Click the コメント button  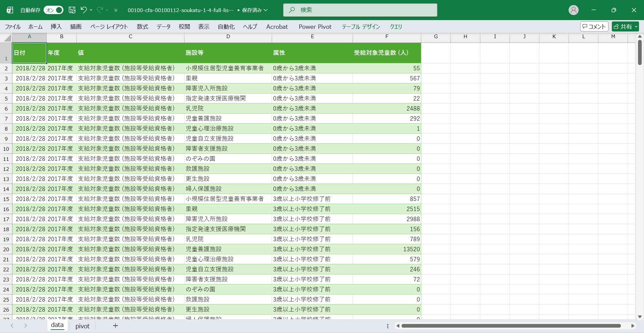tap(594, 27)
